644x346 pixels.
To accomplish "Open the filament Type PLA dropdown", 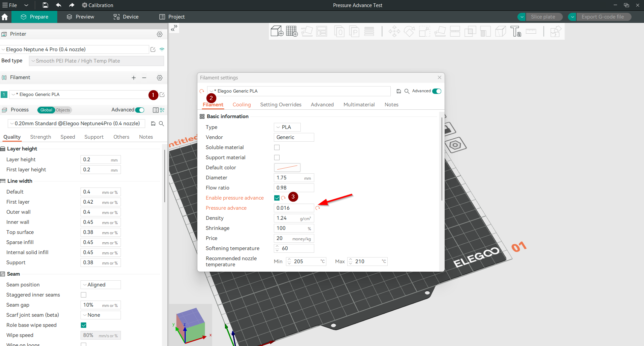I will 287,127.
